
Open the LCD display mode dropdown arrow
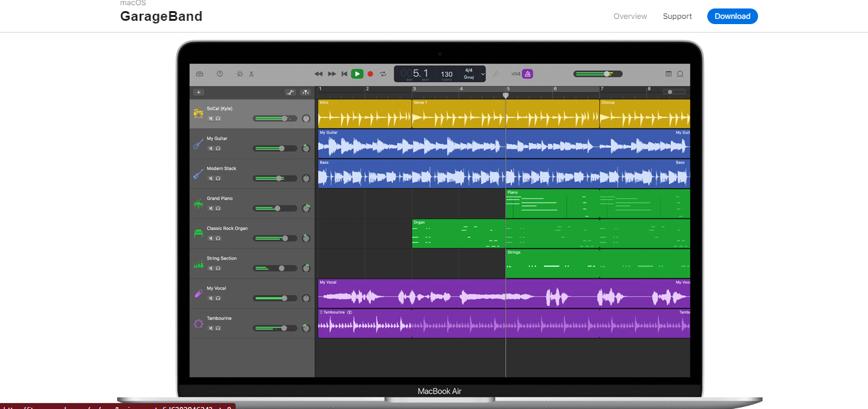pos(483,74)
